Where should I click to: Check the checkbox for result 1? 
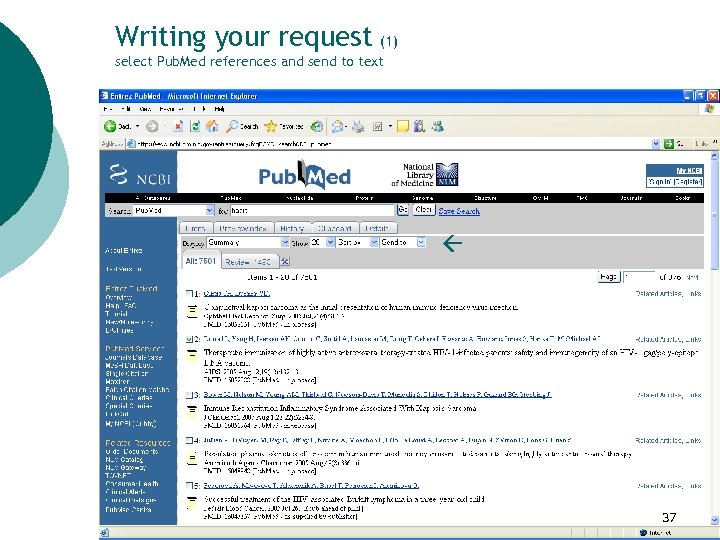[x=189, y=293]
